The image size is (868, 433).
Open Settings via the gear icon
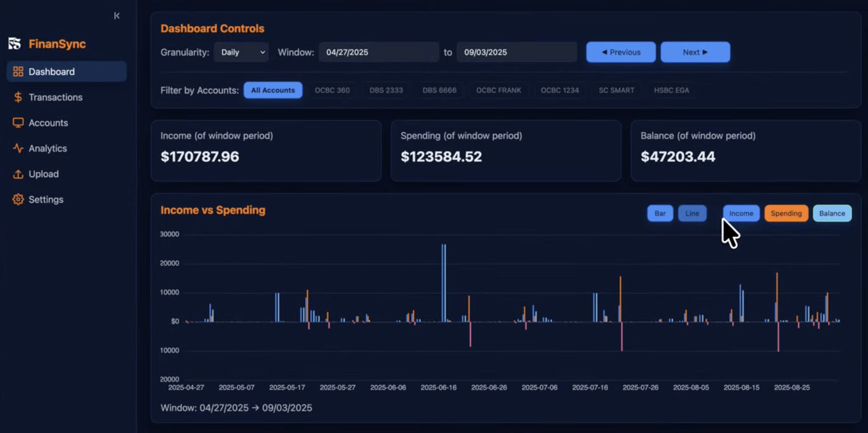18,200
